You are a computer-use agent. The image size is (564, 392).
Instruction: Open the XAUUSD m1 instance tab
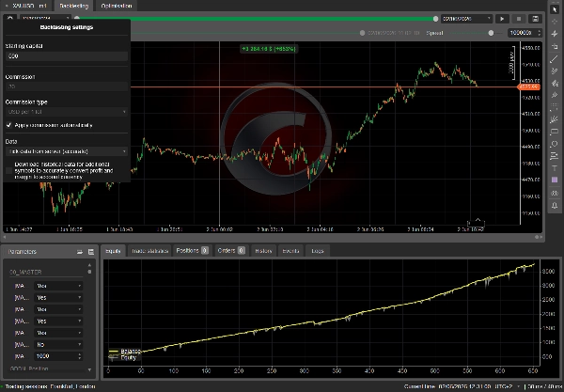point(27,6)
